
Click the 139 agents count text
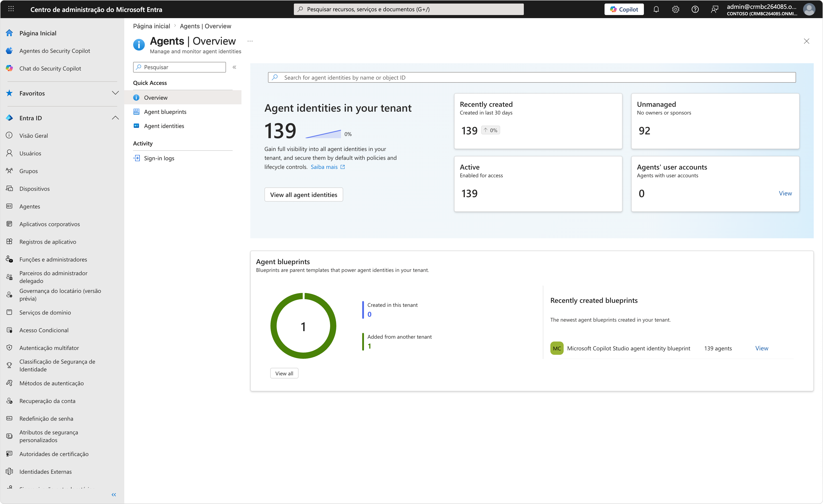pyautogui.click(x=718, y=348)
